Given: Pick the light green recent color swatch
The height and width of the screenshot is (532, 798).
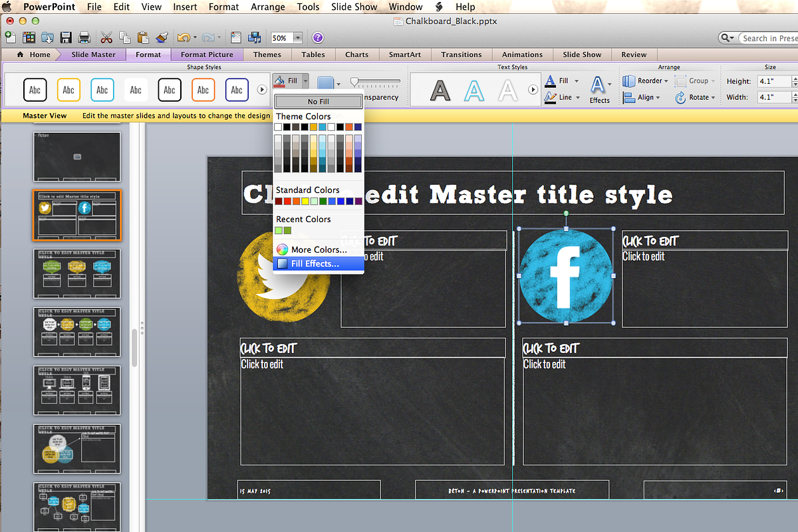Looking at the screenshot, I should pyautogui.click(x=279, y=230).
